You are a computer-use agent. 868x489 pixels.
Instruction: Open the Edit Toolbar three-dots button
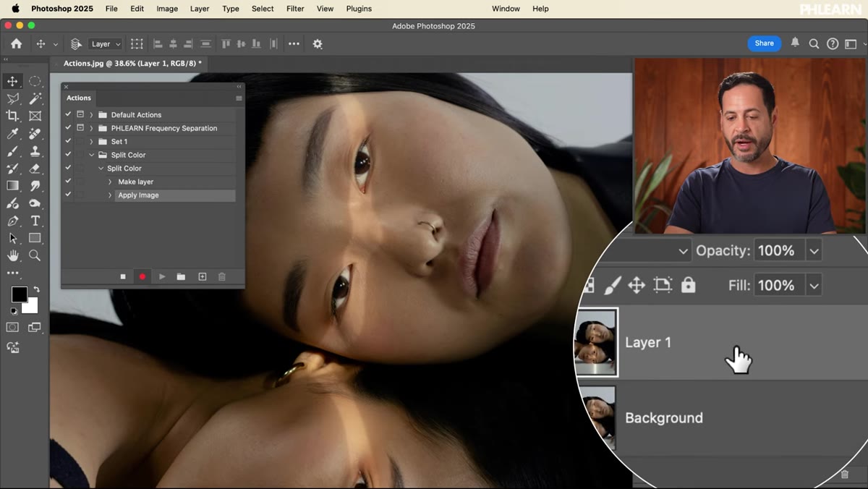pos(12,273)
